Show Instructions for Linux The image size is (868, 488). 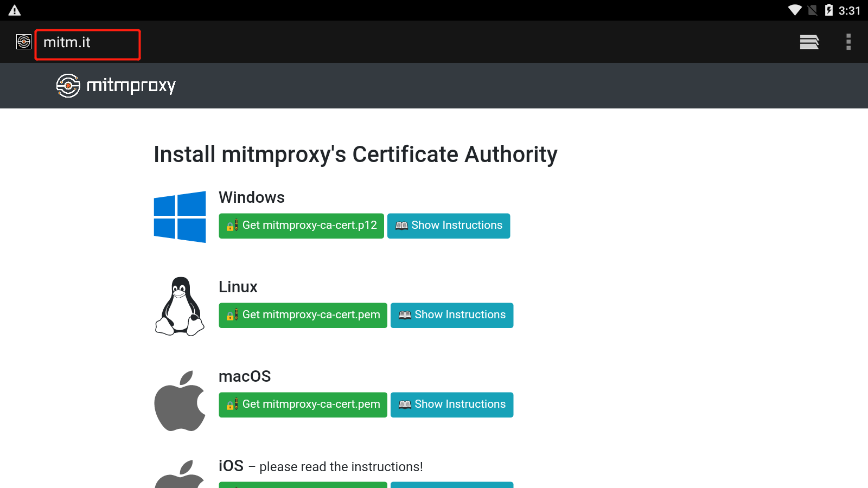coord(452,315)
